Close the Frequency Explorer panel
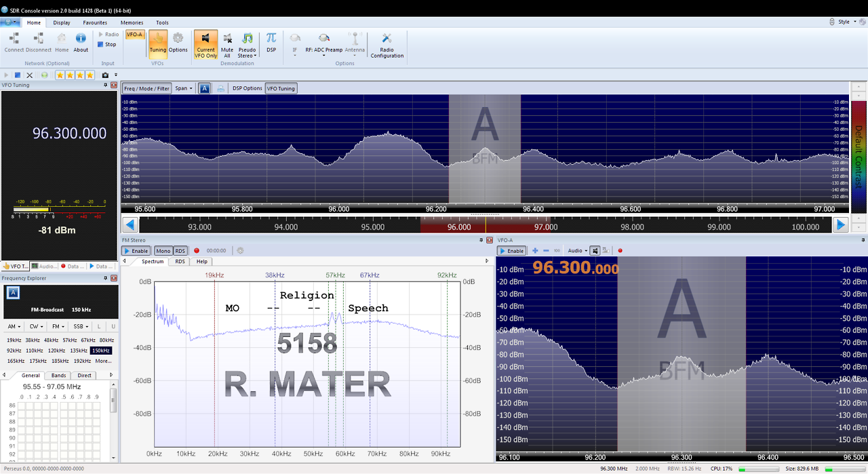 coord(113,279)
